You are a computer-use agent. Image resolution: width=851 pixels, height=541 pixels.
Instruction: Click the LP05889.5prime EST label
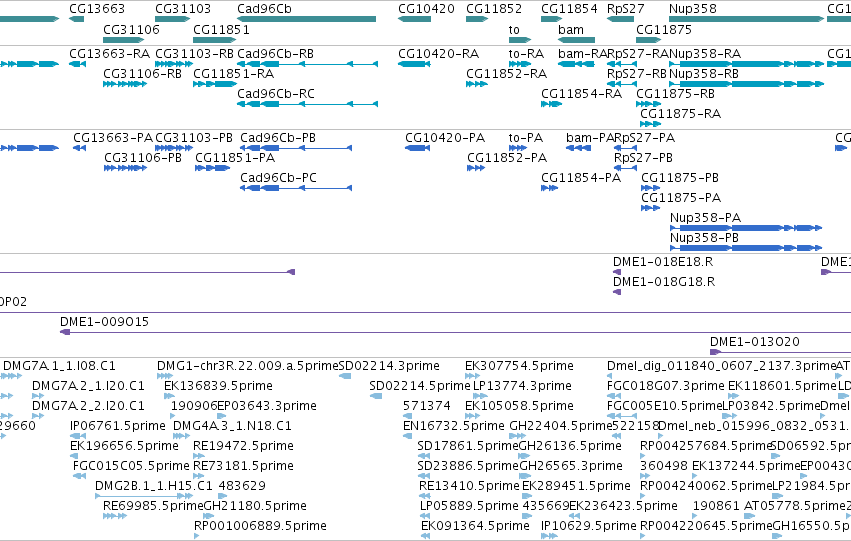click(469, 506)
